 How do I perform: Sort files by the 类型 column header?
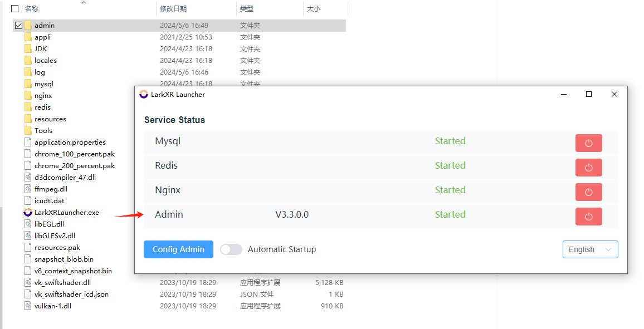[x=246, y=8]
